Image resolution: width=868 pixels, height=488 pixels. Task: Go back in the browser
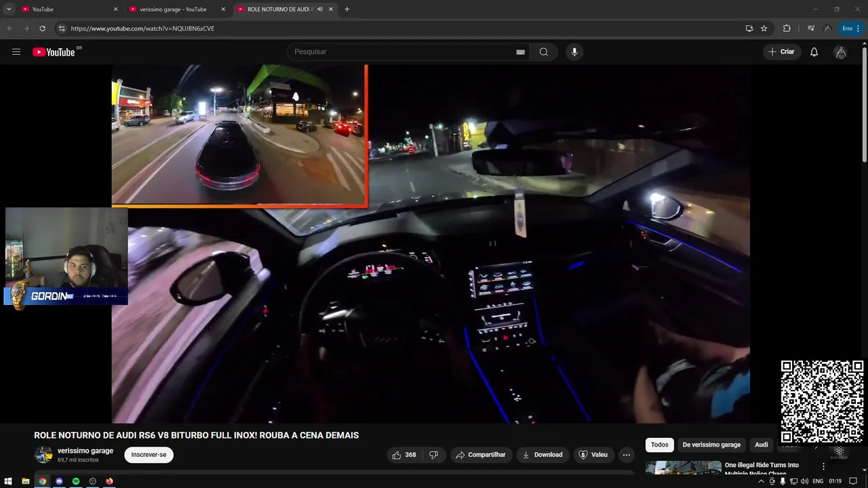click(9, 28)
